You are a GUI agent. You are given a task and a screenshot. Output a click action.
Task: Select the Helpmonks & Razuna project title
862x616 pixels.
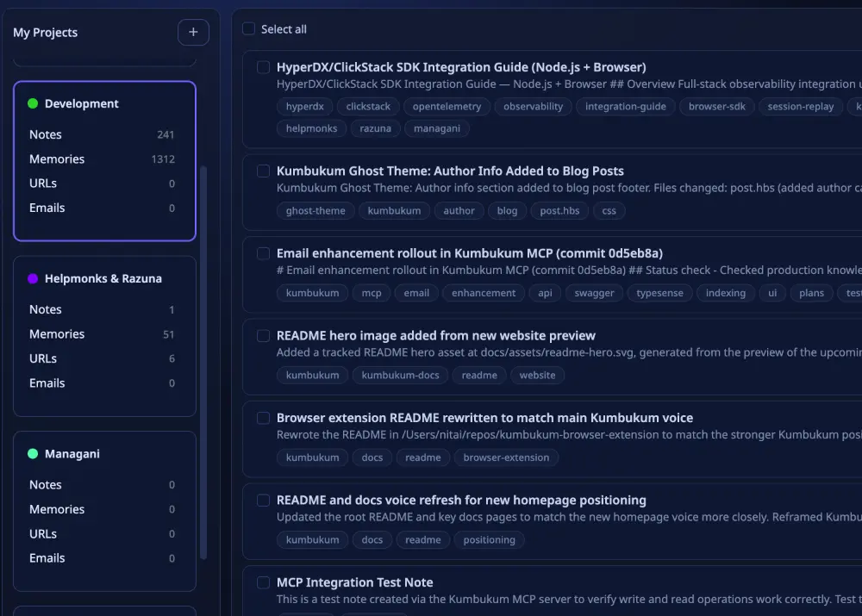(x=103, y=278)
